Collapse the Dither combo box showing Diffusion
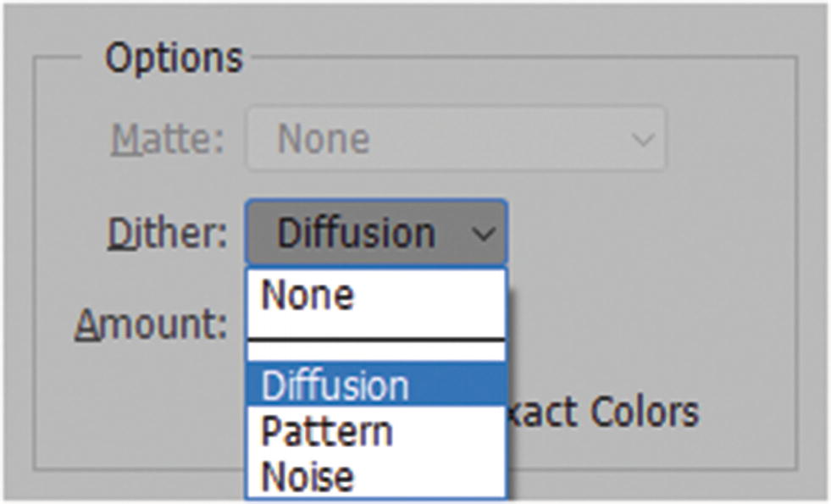 376,234
